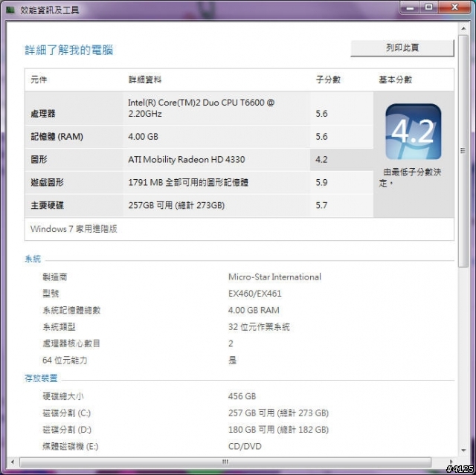Image resolution: width=476 pixels, height=475 pixels.
Task: Select the 主要硬碟 row label
Action: pos(47,205)
